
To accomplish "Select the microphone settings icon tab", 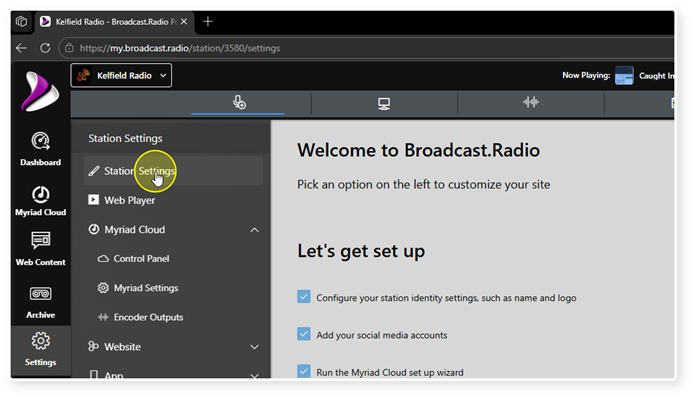I will click(239, 103).
